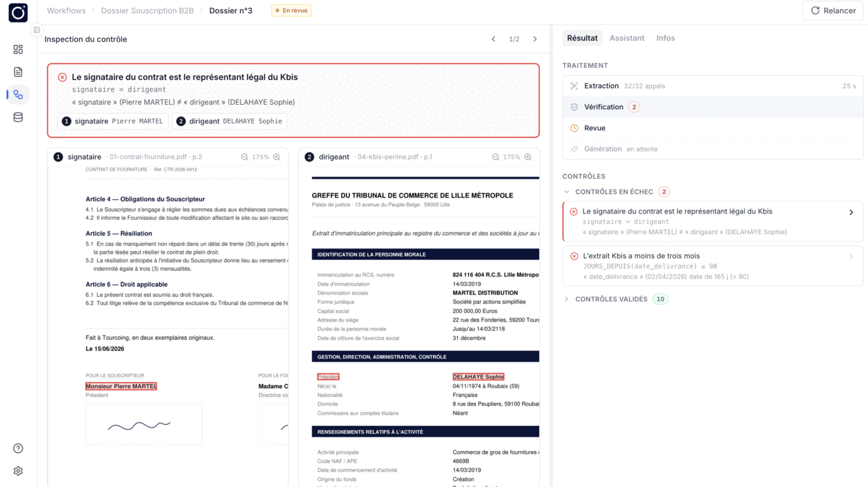The height and width of the screenshot is (487, 868).
Task: Click highlighted Monsieur Pierre MARTEL in contract
Action: [121, 386]
